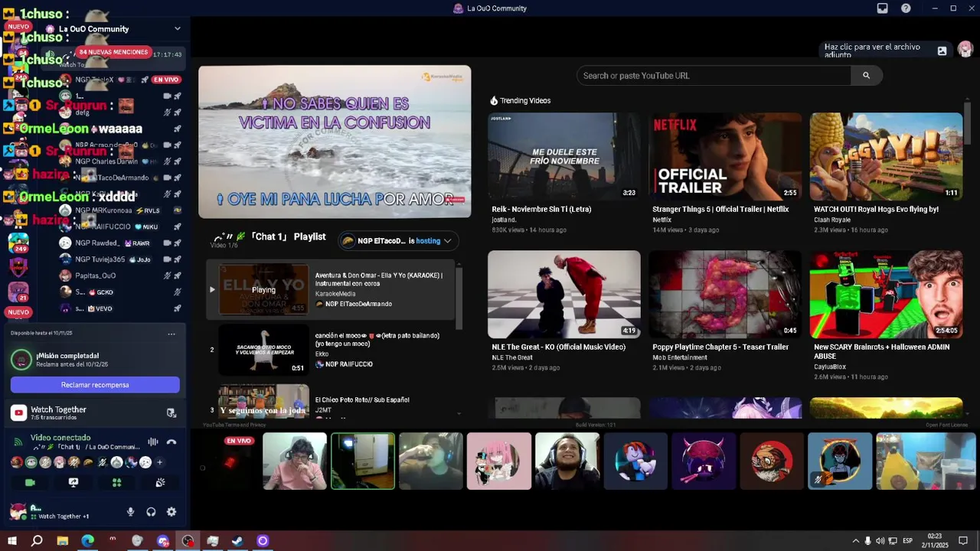Focus the Search or paste YouTube URL field

tap(714, 76)
